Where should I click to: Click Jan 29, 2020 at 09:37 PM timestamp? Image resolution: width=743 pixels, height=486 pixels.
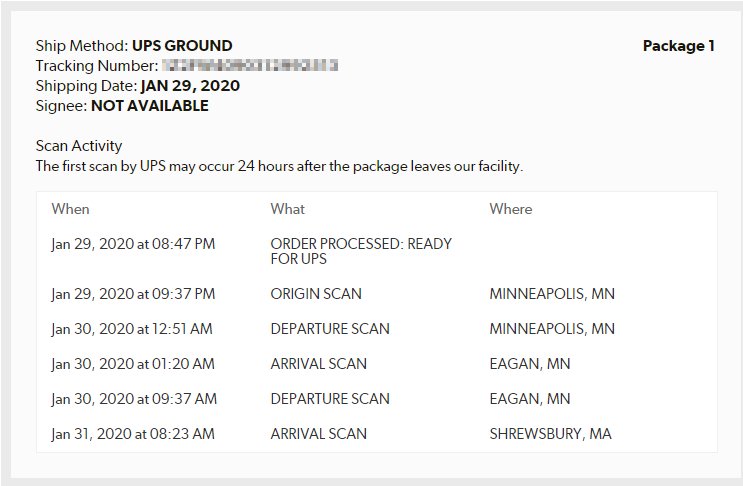[133, 294]
